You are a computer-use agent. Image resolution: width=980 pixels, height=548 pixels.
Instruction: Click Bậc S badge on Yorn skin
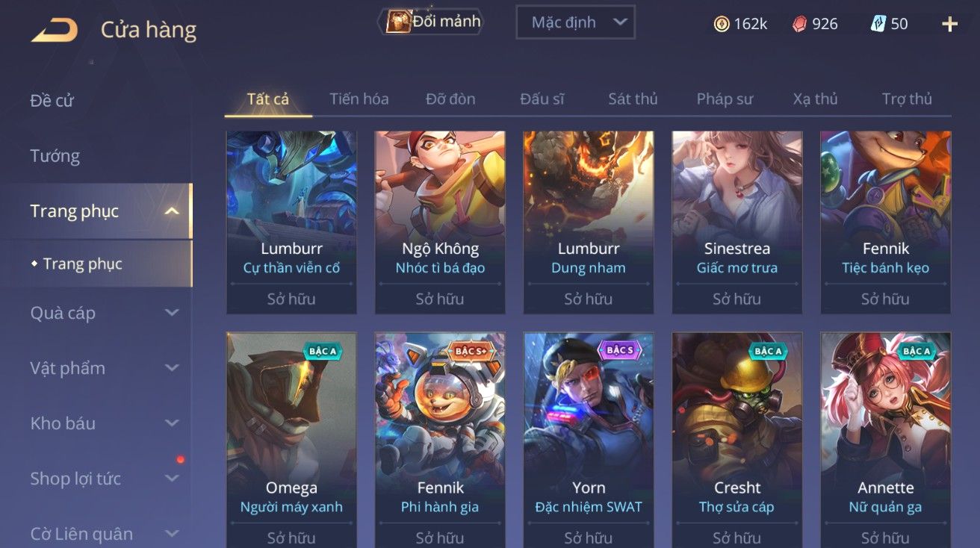coord(620,350)
